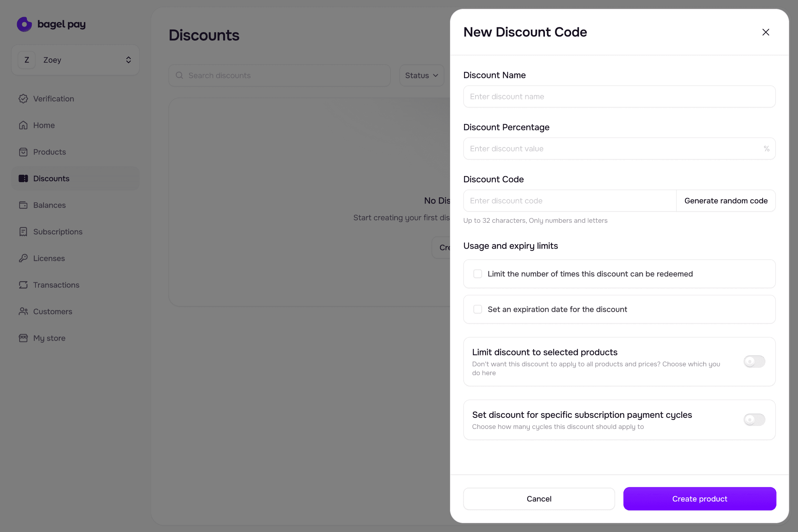Viewport: 798px width, 532px height.
Task: Open Subscriptions using its sidebar icon
Action: [23, 232]
